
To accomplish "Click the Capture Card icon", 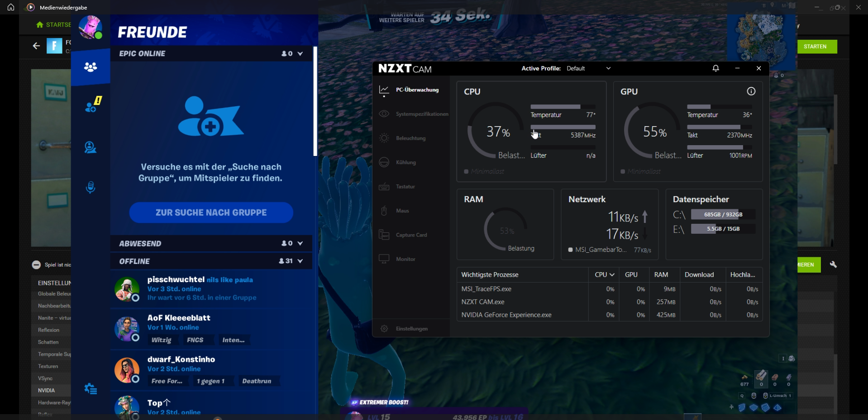I will click(384, 235).
